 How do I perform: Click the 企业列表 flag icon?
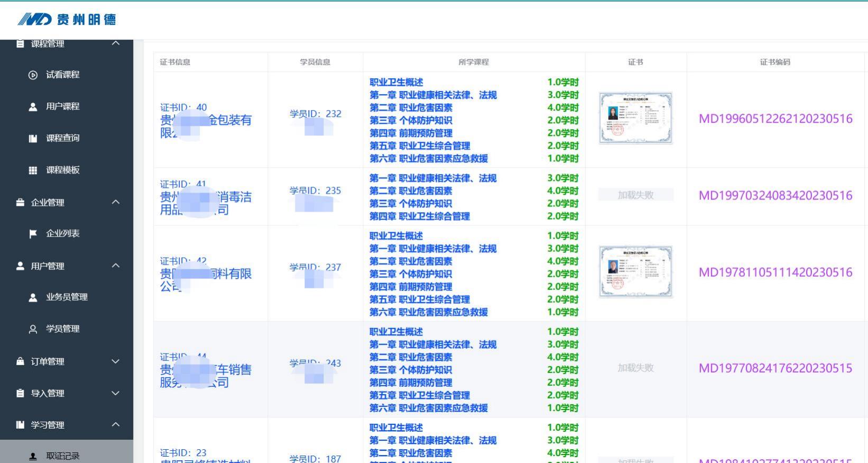click(x=33, y=234)
